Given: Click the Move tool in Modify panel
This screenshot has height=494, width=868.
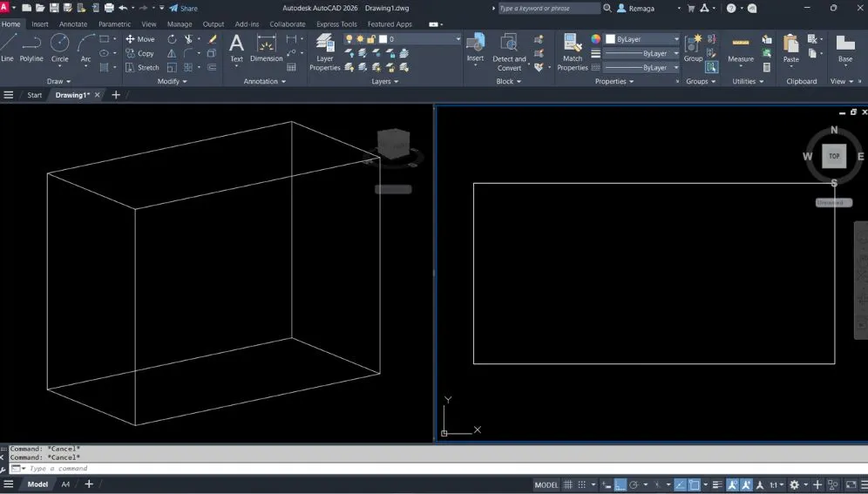Looking at the screenshot, I should [139, 39].
